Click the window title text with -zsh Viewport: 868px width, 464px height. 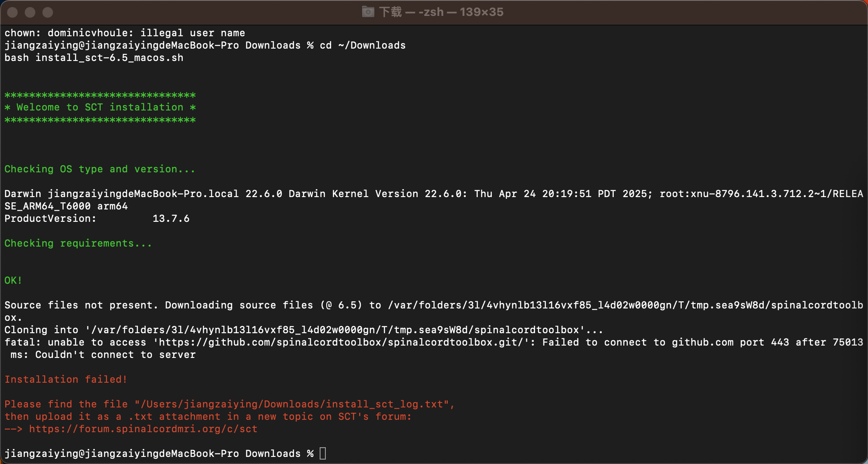coord(441,12)
